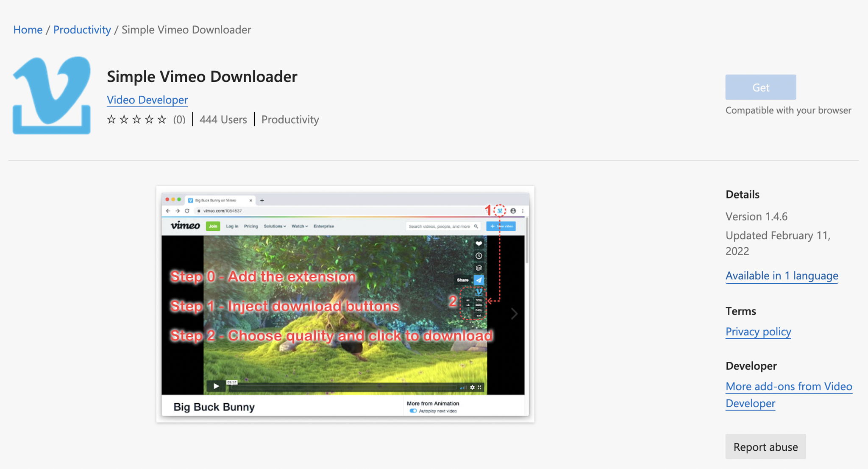Click the Watch Later clock icon
The height and width of the screenshot is (469, 868).
coord(479,256)
